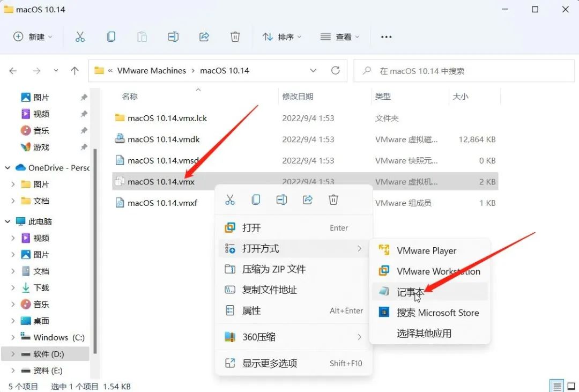Click the Rename icon in the context menu

coord(281,200)
